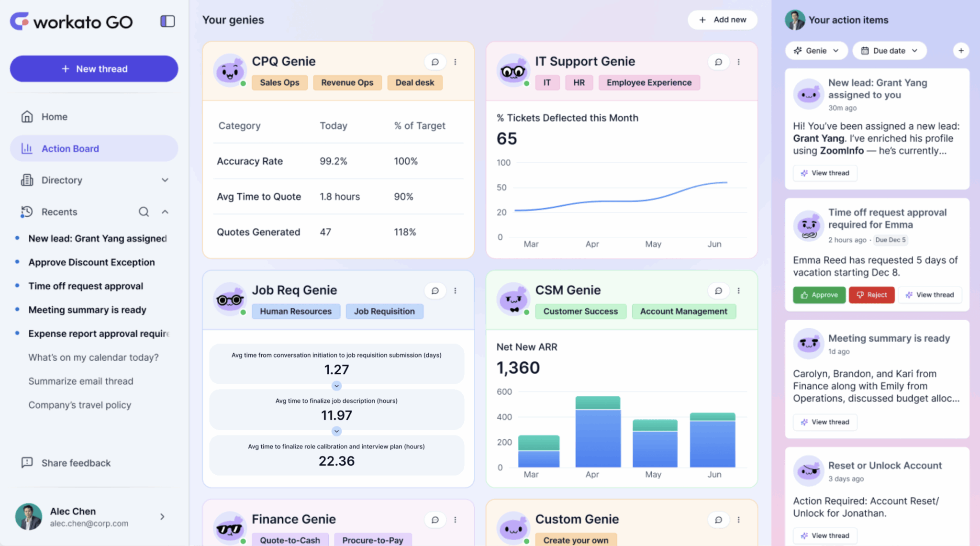The height and width of the screenshot is (546, 980).
Task: Open the Genie filter dropdown
Action: [816, 50]
